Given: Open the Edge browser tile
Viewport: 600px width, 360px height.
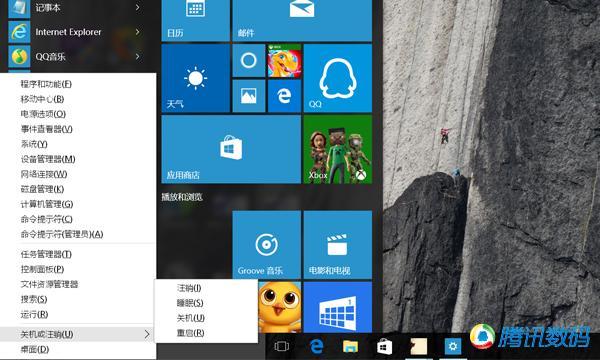Looking at the screenshot, I should [284, 96].
